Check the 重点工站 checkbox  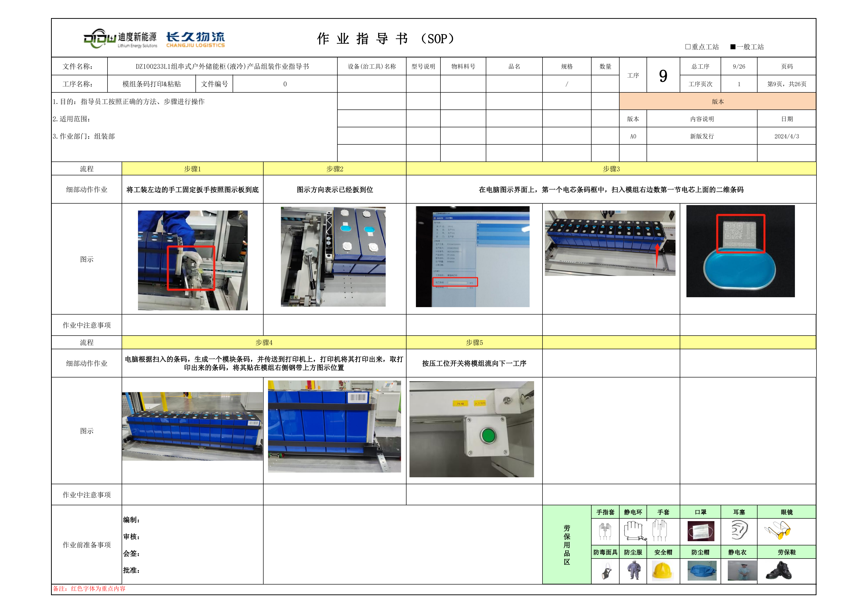click(688, 47)
